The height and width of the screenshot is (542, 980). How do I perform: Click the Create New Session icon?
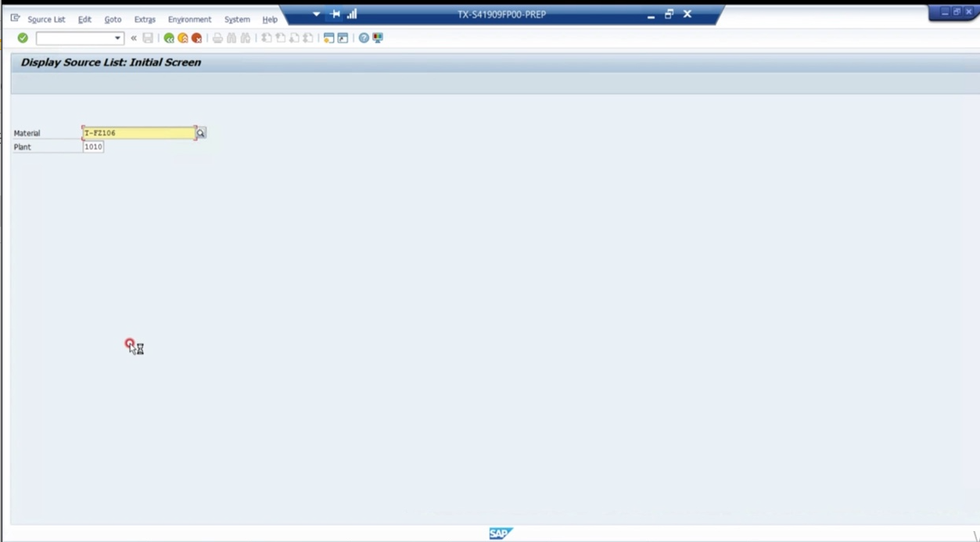tap(328, 38)
